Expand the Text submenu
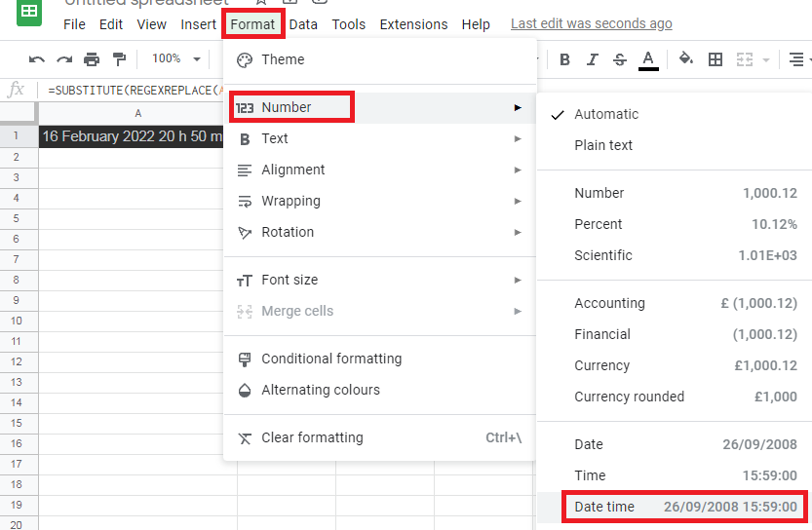812x530 pixels. tap(379, 138)
